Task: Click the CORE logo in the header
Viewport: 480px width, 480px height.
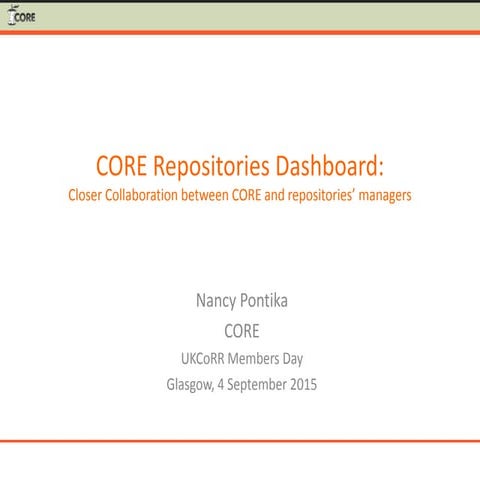Action: pyautogui.click(x=21, y=16)
